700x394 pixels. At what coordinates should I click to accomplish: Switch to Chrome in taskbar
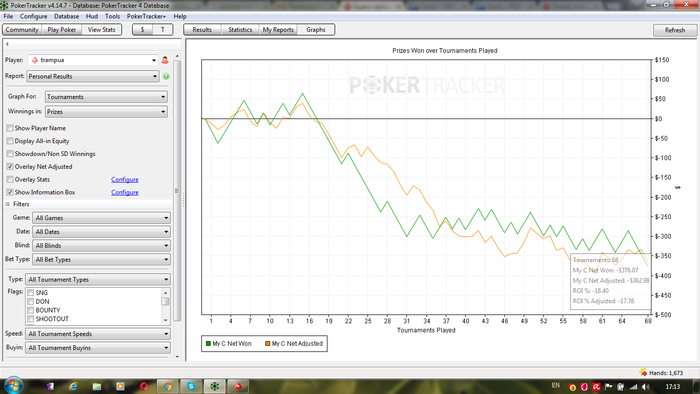[x=168, y=386]
